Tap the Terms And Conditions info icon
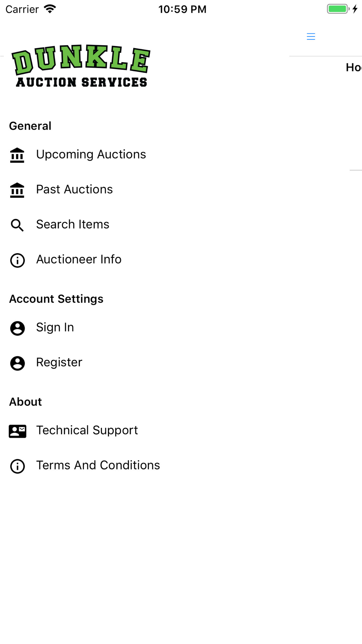This screenshot has width=362, height=644. (17, 466)
